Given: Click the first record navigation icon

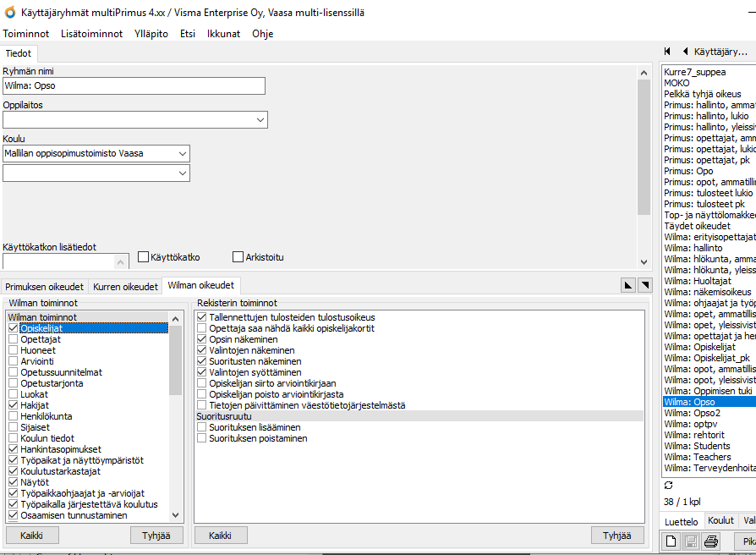Looking at the screenshot, I should (x=667, y=52).
